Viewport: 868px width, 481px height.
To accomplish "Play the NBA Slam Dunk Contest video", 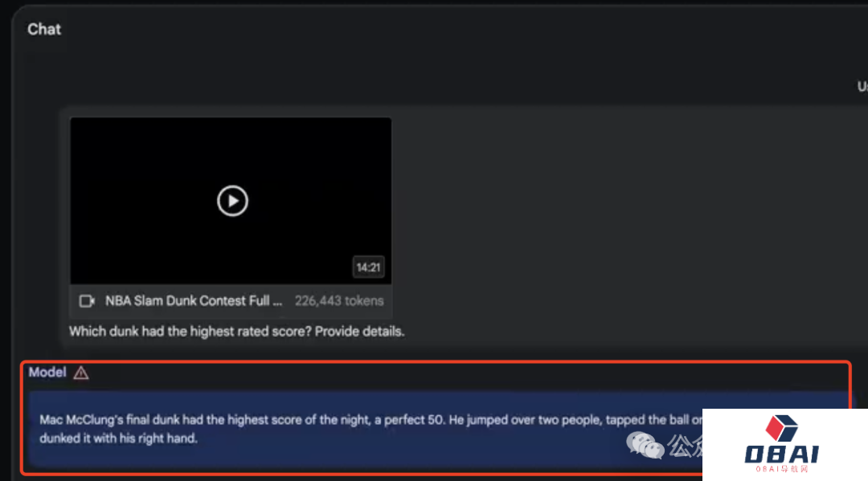I will tap(232, 201).
